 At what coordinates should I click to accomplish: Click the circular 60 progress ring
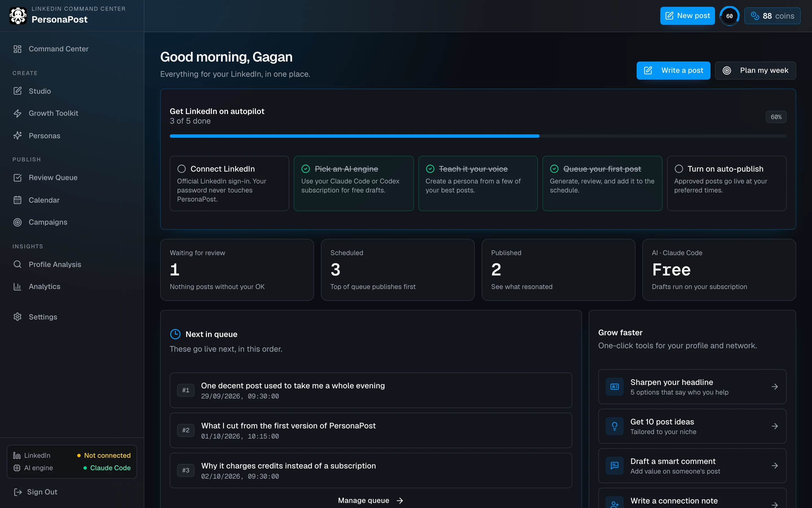729,16
